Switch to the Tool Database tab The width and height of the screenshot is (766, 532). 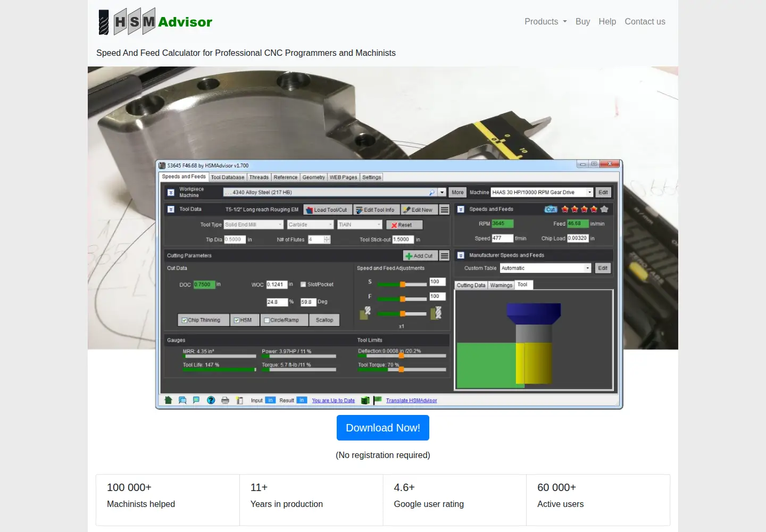click(x=228, y=177)
